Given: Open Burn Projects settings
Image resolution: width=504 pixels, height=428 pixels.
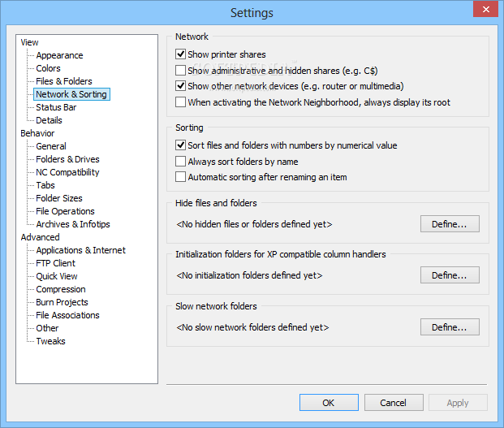Looking at the screenshot, I should pyautogui.click(x=62, y=302).
